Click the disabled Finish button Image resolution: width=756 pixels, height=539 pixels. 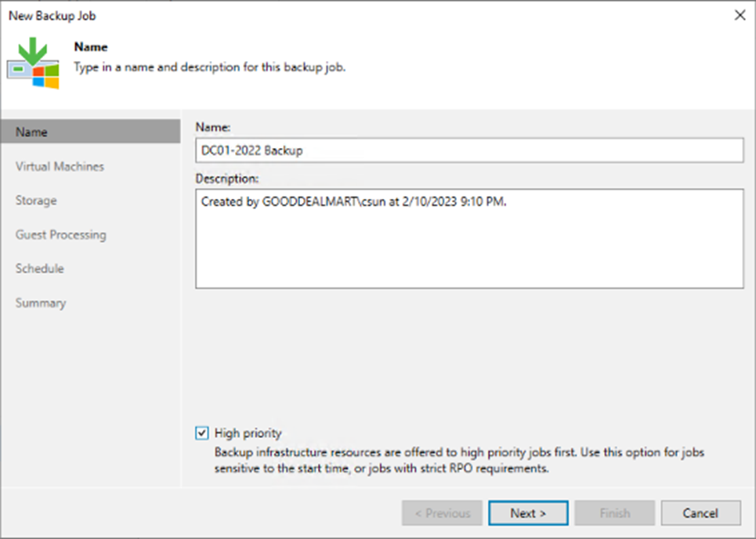614,513
